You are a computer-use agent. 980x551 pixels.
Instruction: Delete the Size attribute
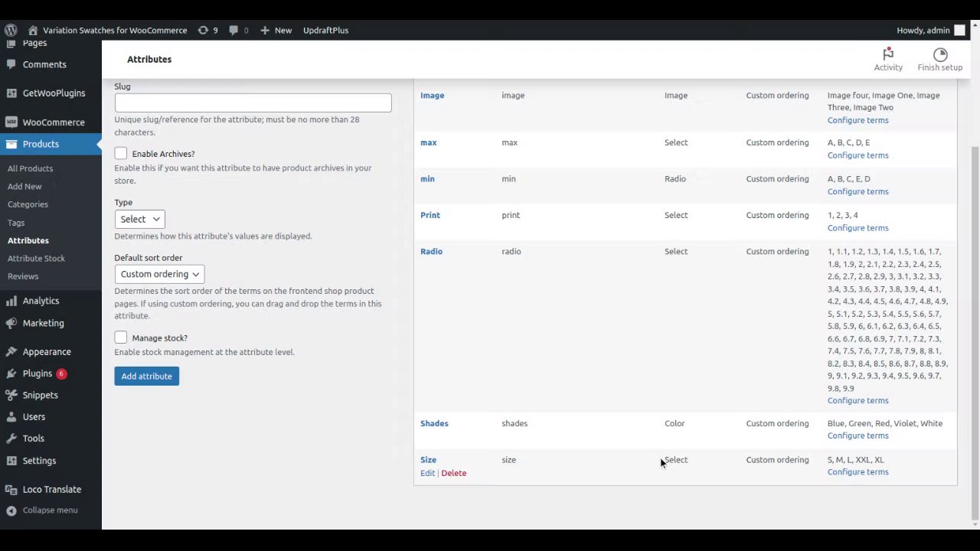tap(453, 473)
